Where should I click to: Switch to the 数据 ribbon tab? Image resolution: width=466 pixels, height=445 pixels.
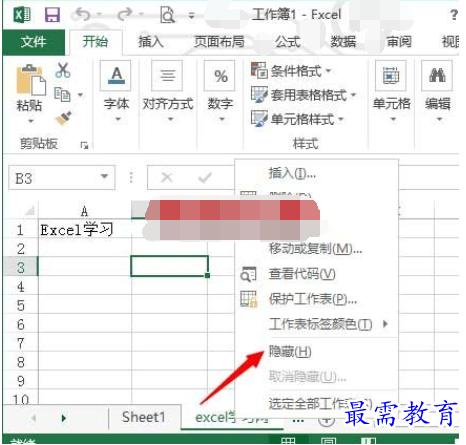point(343,42)
